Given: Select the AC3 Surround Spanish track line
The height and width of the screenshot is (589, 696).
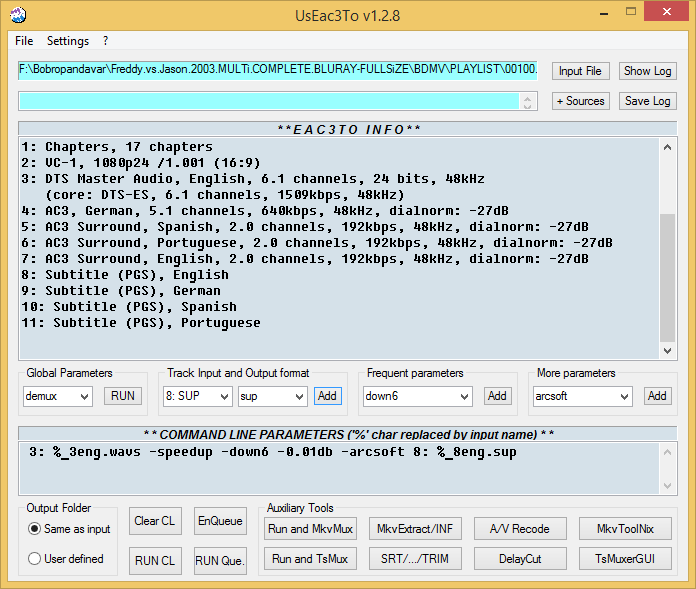Looking at the screenshot, I should pyautogui.click(x=305, y=227).
